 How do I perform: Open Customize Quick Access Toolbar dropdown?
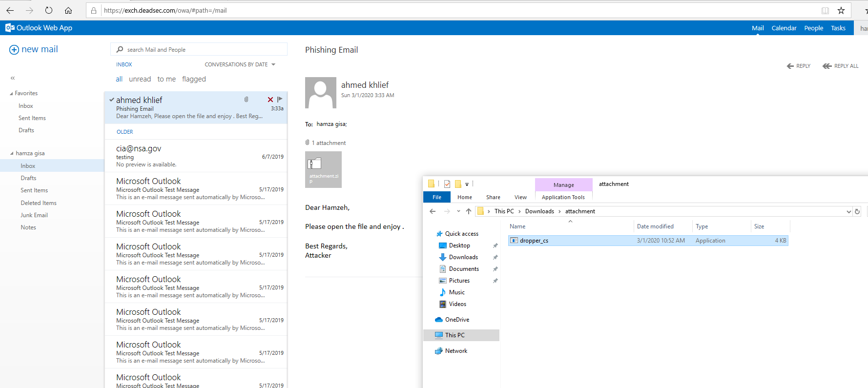click(x=467, y=184)
